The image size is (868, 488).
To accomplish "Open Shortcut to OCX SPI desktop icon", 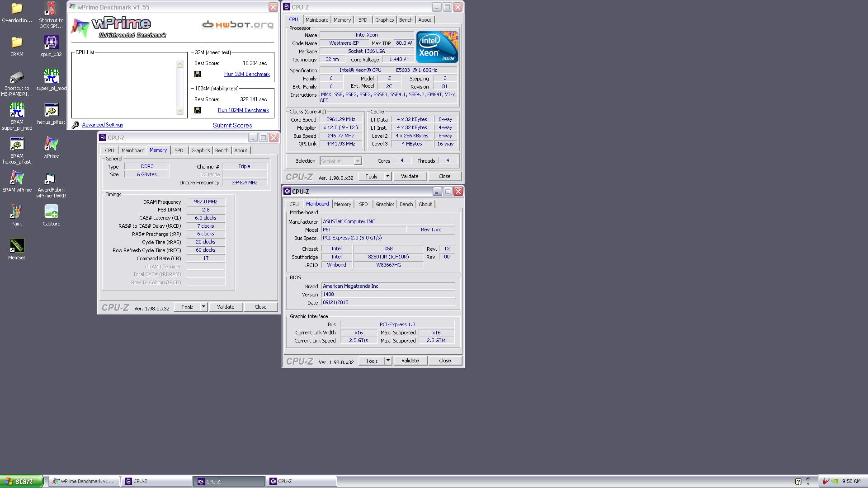I will coord(51,14).
